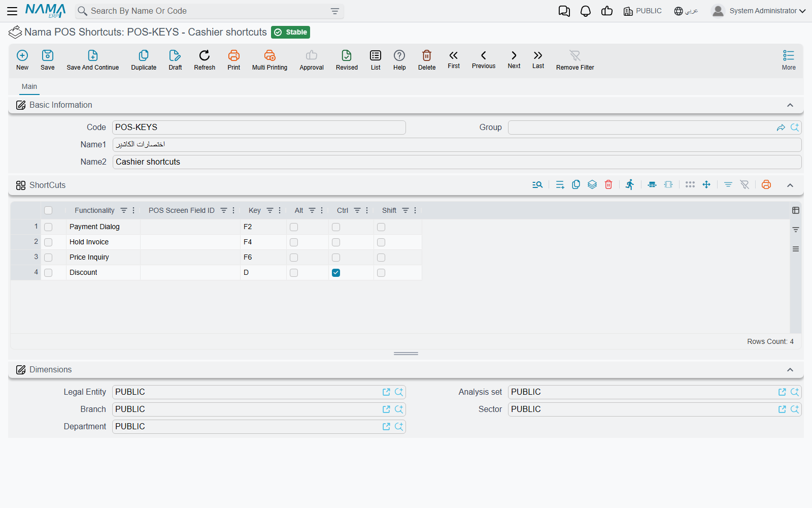Click the running-man icon in ShortCuts toolbar
This screenshot has width=812, height=508.
(x=630, y=185)
